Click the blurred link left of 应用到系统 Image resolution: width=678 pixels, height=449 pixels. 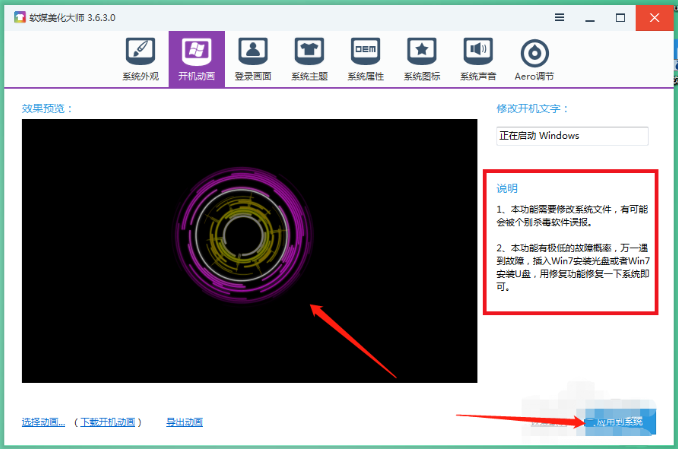click(x=549, y=422)
